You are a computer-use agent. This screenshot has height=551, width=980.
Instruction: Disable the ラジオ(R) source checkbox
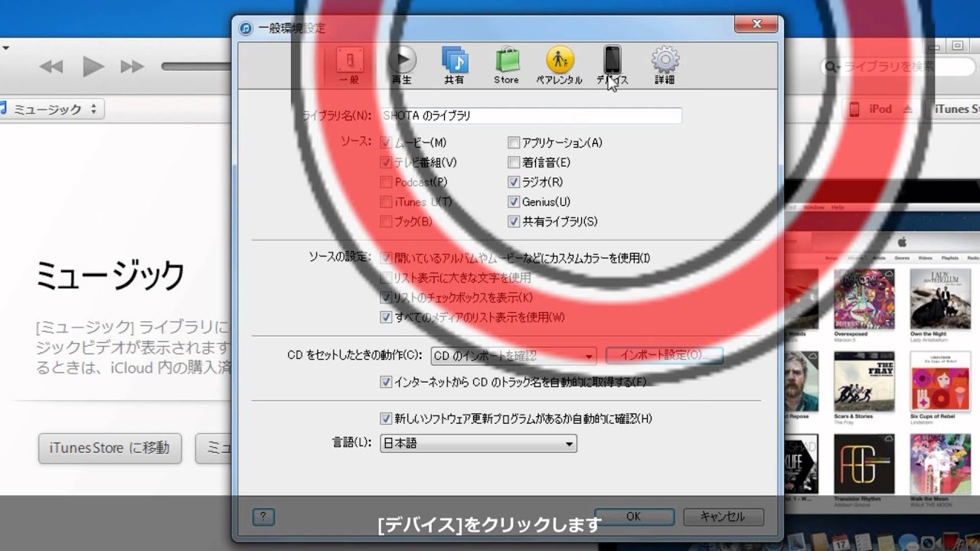(x=514, y=182)
